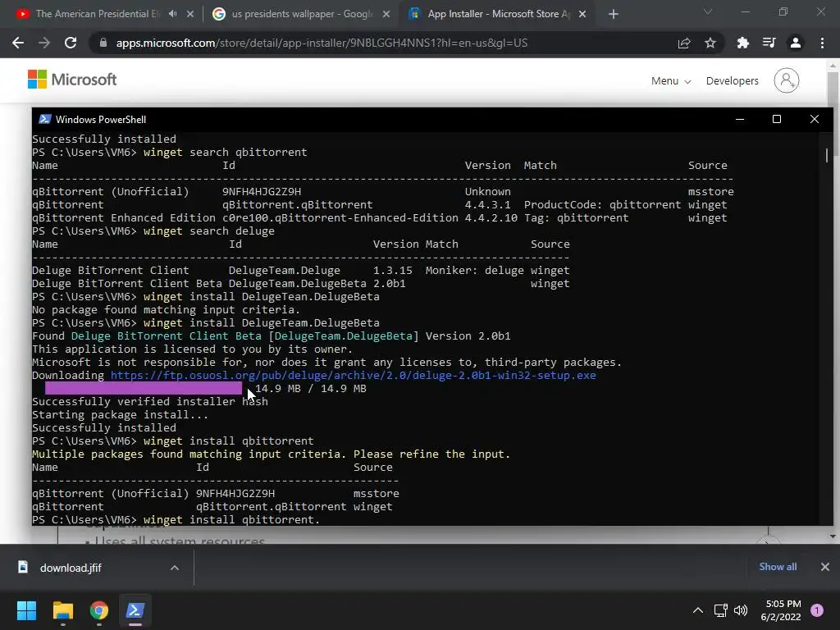Click 'Multiple packages found' warning text
Screen dimensions: 840x630
point(271,454)
